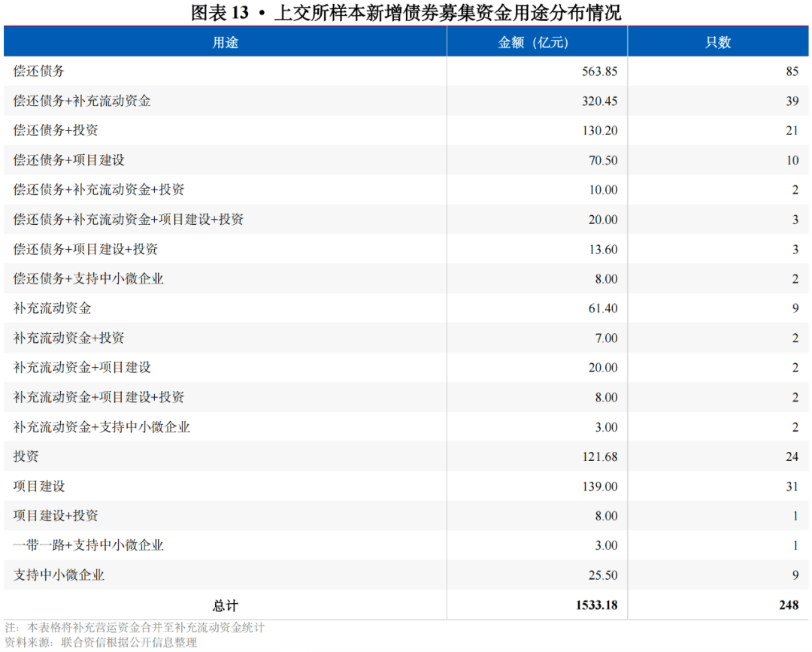Click the 偿还债务+投资 row label
This screenshot has width=812, height=652.
pos(56,131)
